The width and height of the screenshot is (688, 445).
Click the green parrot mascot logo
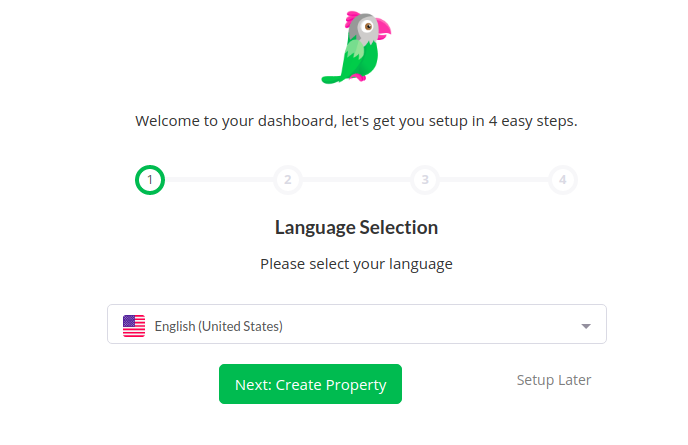tap(356, 47)
